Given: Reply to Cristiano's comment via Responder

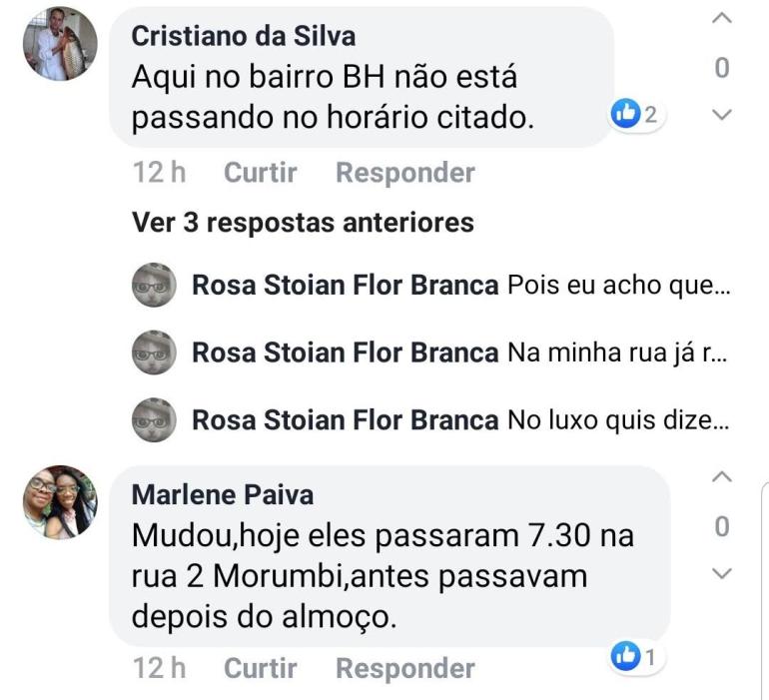Looking at the screenshot, I should (404, 173).
